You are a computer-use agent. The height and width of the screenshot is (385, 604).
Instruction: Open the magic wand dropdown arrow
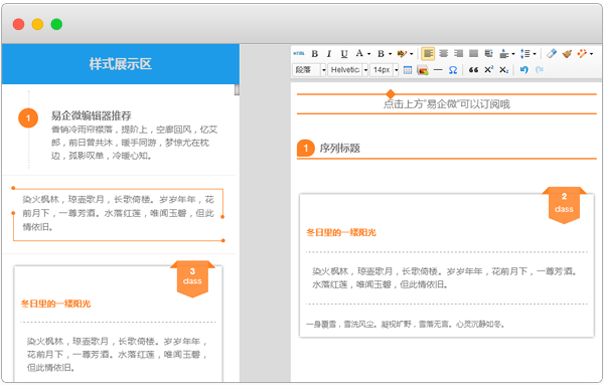591,54
